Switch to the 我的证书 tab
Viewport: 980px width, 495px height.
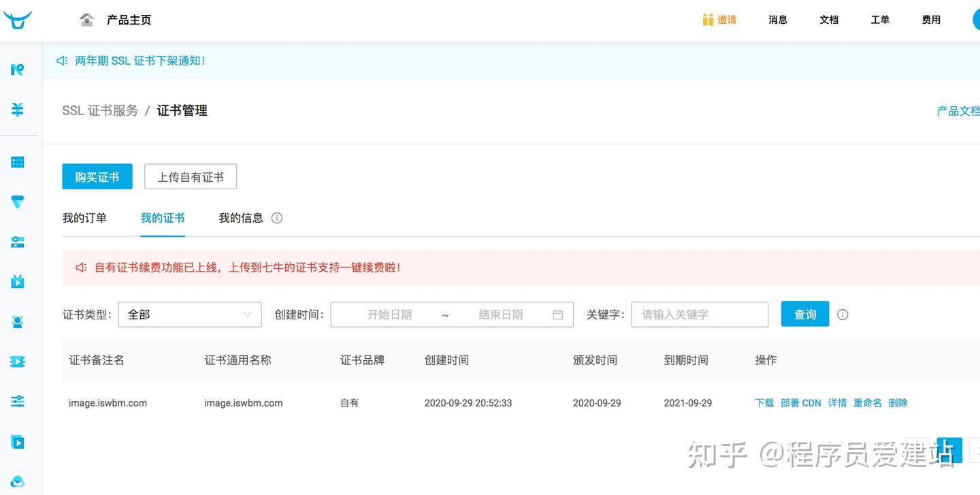pyautogui.click(x=163, y=218)
